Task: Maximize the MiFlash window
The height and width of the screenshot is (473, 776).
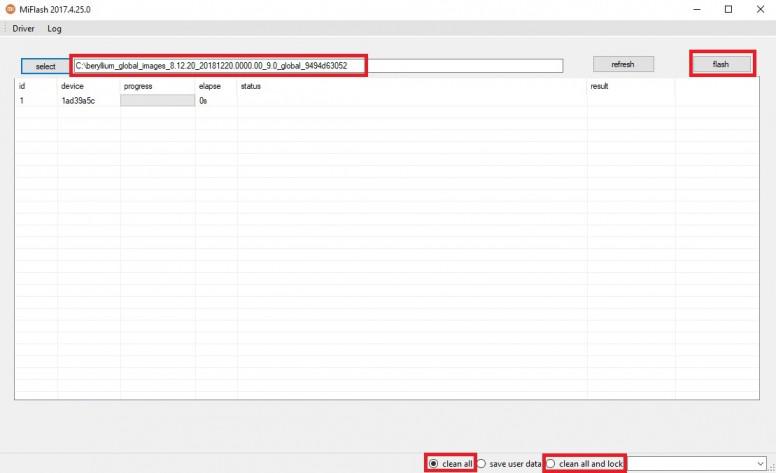Action: [728, 9]
